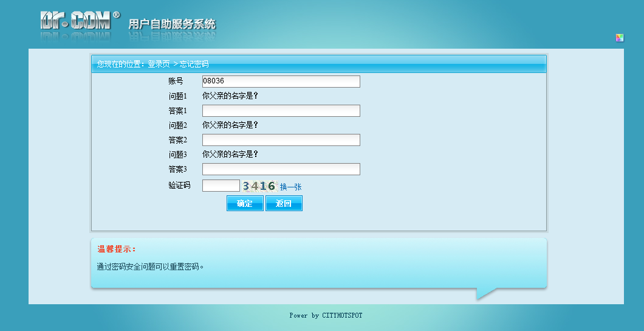Focus the 验证码 captcha input box

221,186
